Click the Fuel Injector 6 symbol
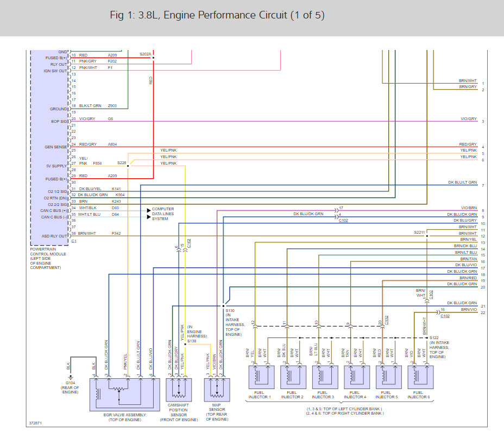The width and height of the screenshot is (504, 432). pos(420,377)
